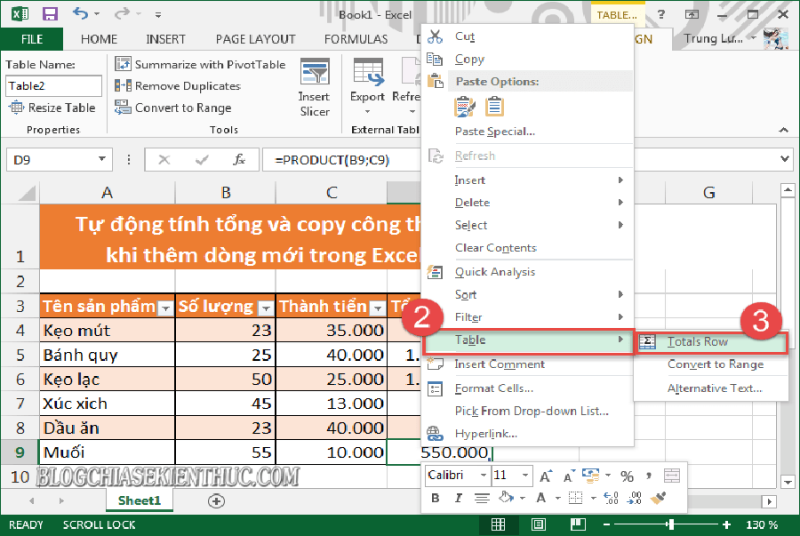The width and height of the screenshot is (800, 536).
Task: Click Decrease Decimal in mini toolbar
Action: tap(634, 498)
